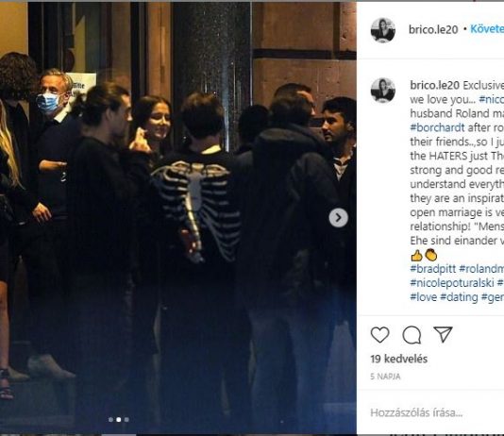Open the #borchardt hashtag
504x436 pixels.
point(438,127)
